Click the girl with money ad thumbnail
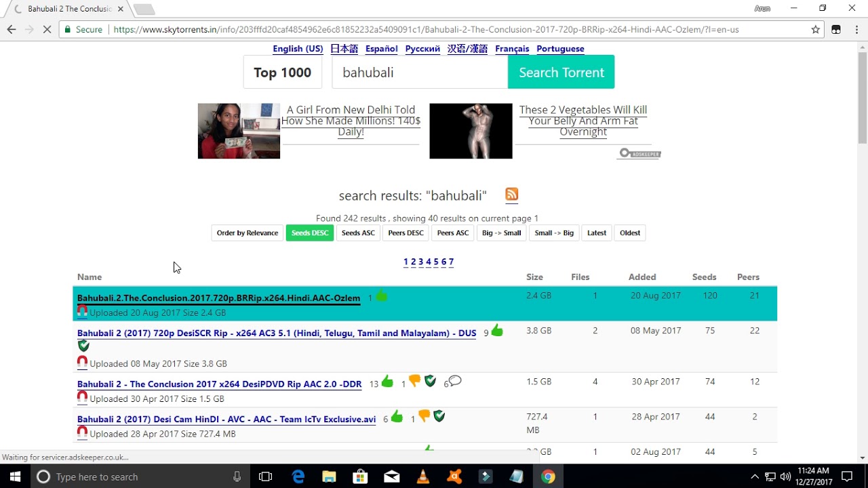 pos(239,131)
